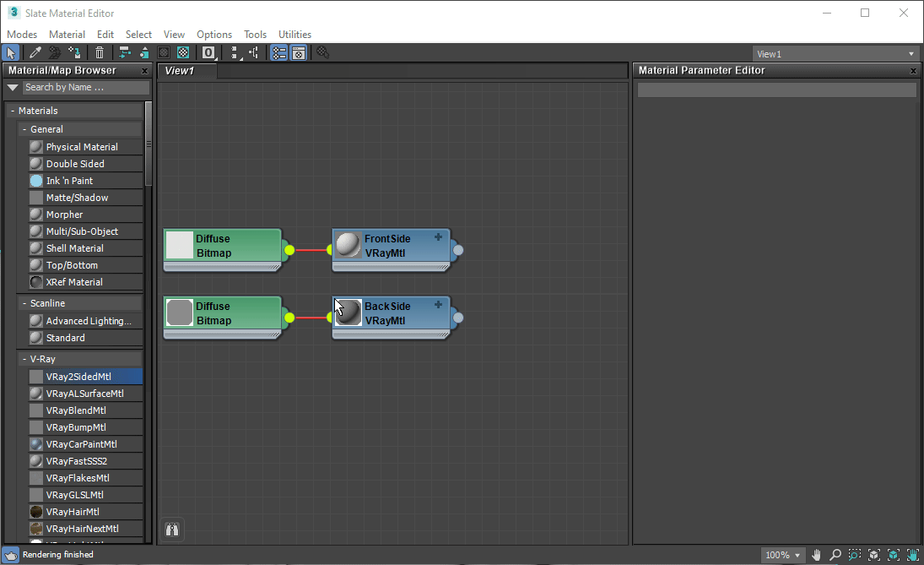This screenshot has width=924, height=565.
Task: Toggle the Material/Map Browser panel button
Action: (x=278, y=53)
